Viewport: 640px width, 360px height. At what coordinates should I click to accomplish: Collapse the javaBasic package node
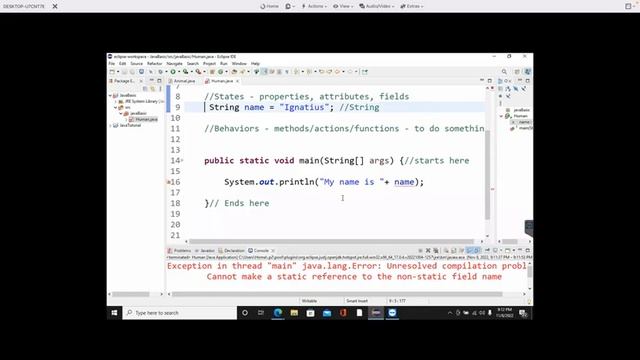point(121,113)
